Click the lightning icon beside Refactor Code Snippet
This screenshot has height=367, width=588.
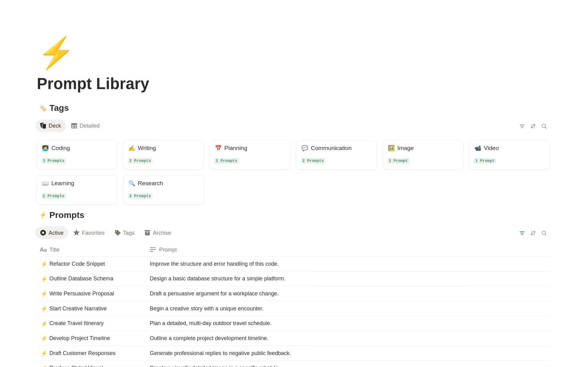(44, 264)
